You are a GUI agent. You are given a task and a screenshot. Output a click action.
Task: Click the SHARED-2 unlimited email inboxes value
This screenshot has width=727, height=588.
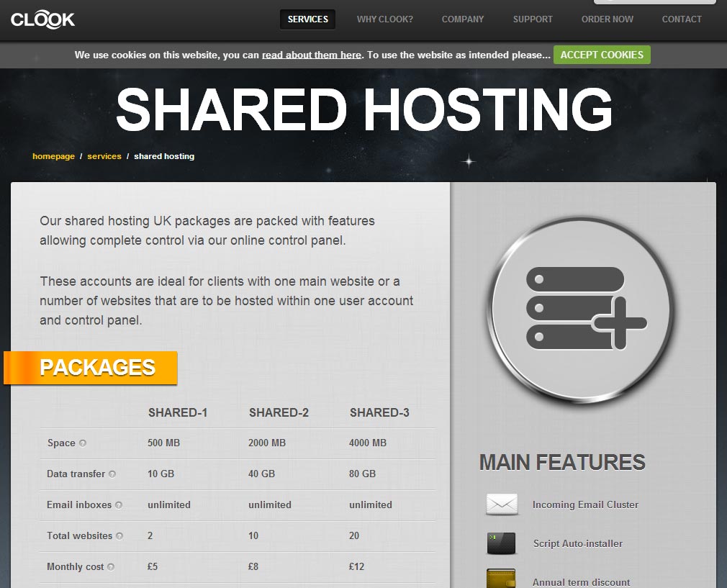click(x=270, y=505)
